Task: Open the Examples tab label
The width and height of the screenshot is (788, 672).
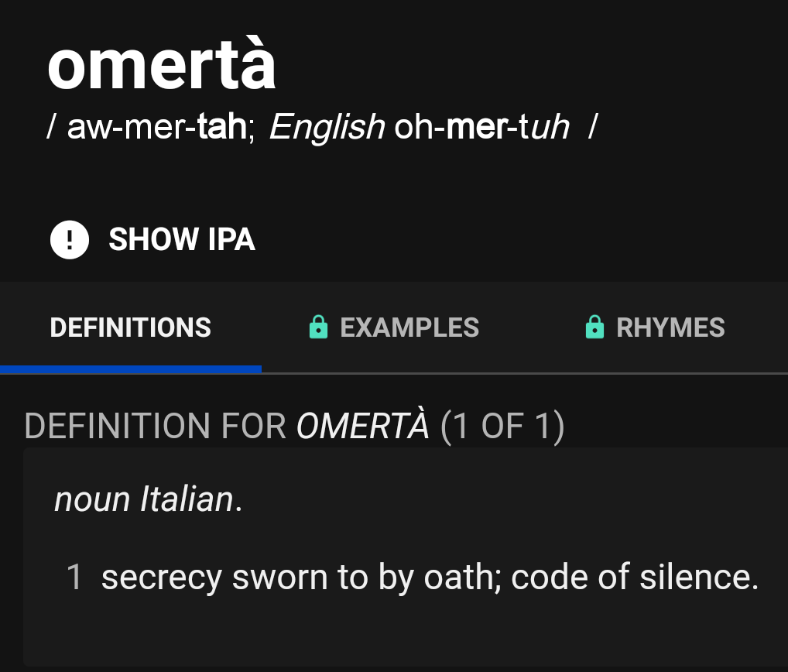Action: tap(409, 327)
